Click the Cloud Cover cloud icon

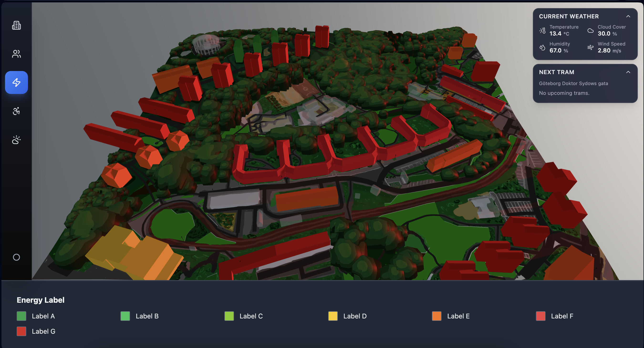click(x=590, y=31)
